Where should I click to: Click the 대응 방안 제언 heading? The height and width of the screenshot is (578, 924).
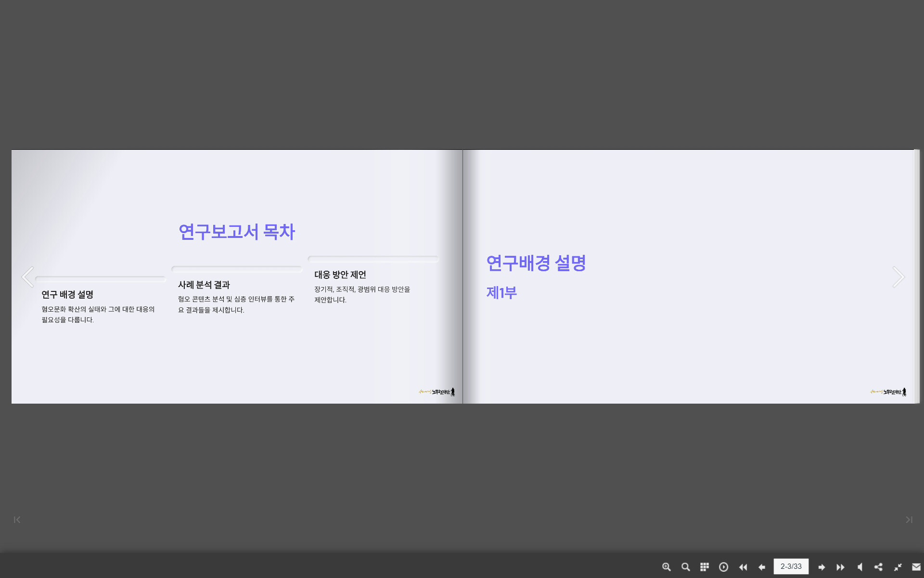340,275
